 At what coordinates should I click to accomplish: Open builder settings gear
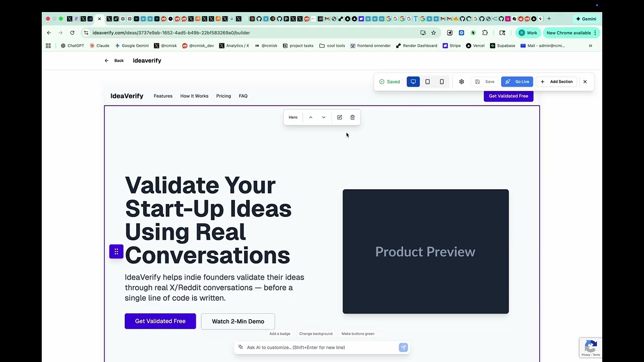461,81
